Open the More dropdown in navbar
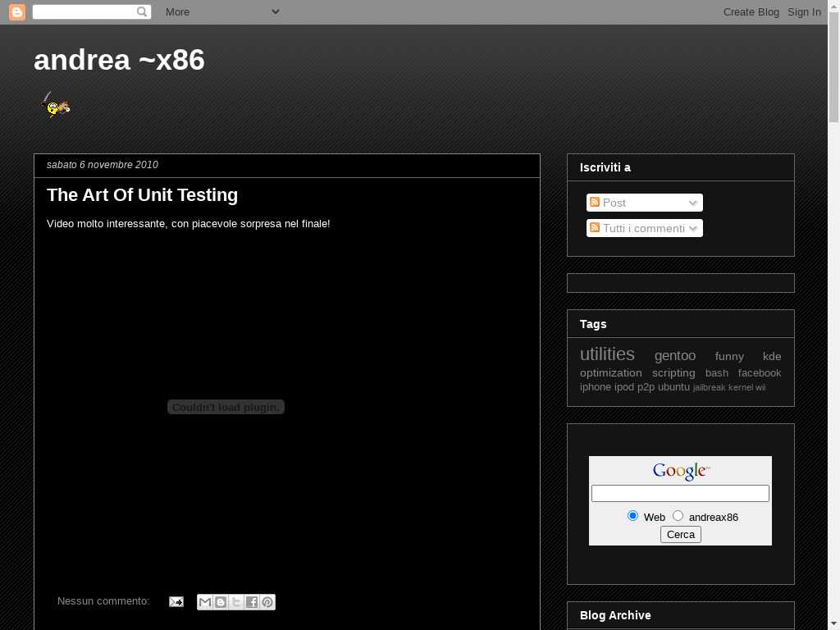840x630 pixels. [x=222, y=11]
